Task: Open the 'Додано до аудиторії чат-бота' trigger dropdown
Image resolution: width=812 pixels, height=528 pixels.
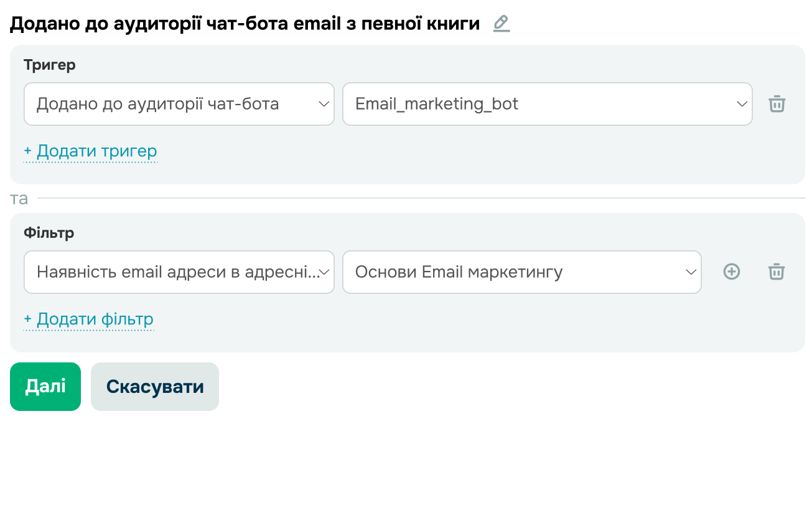Action: pyautogui.click(x=179, y=104)
